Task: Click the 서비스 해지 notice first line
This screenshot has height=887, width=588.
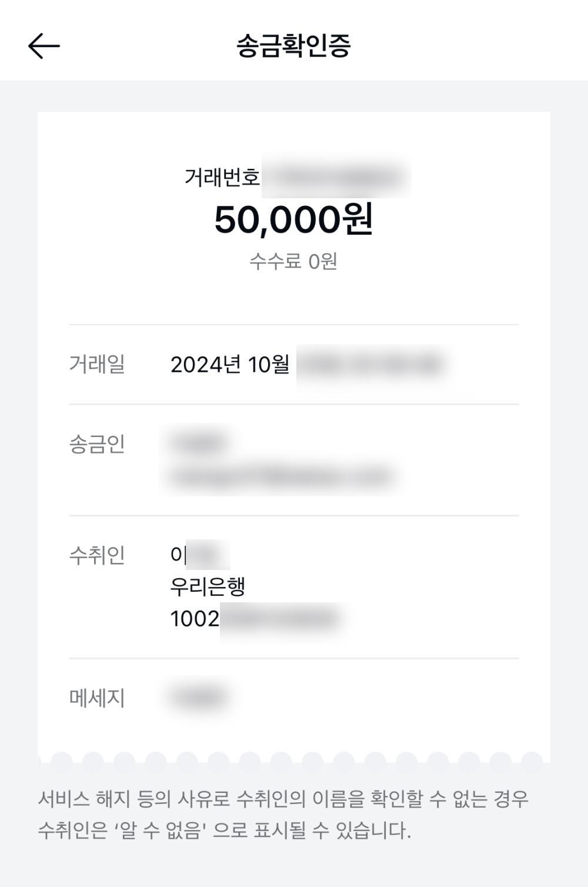Action: click(283, 799)
